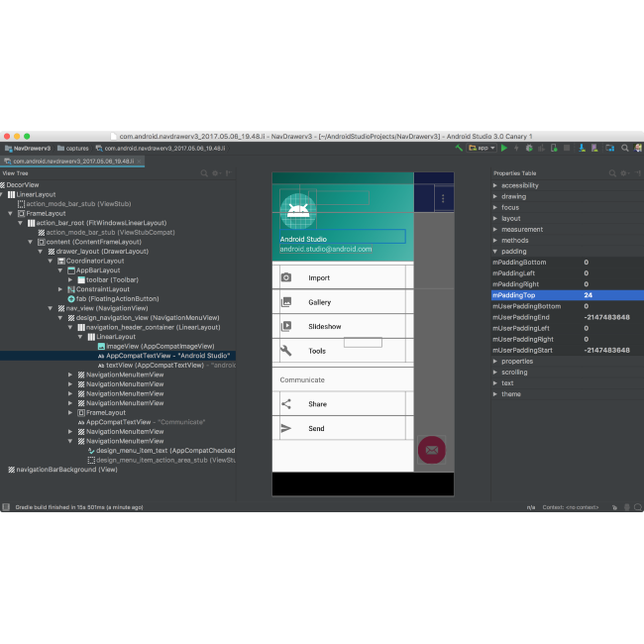Open Properties Table gear settings
The width and height of the screenshot is (644, 644).
click(624, 173)
